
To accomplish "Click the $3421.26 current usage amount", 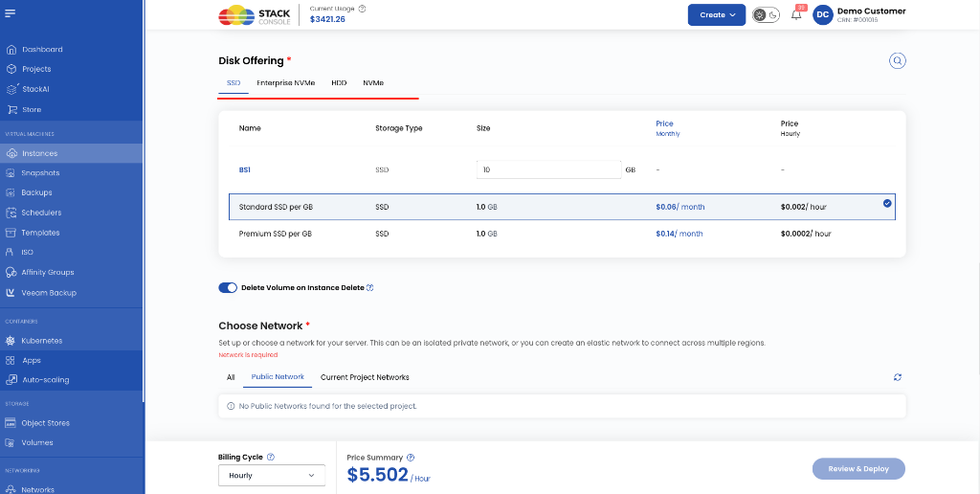I will pos(327,19).
